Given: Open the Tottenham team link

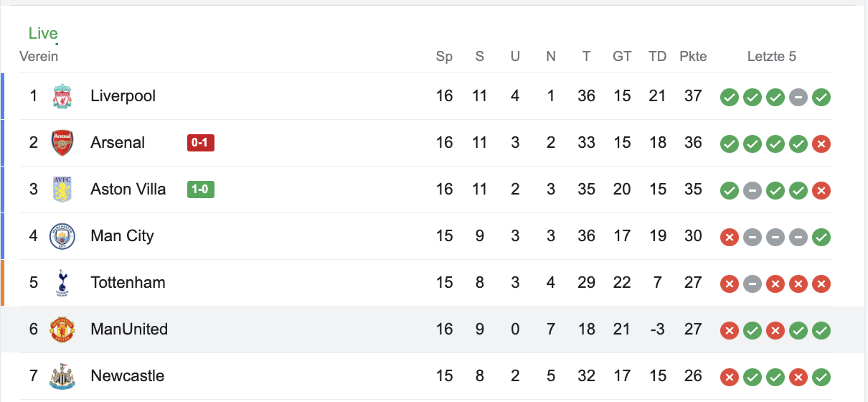Looking at the screenshot, I should pos(128,283).
